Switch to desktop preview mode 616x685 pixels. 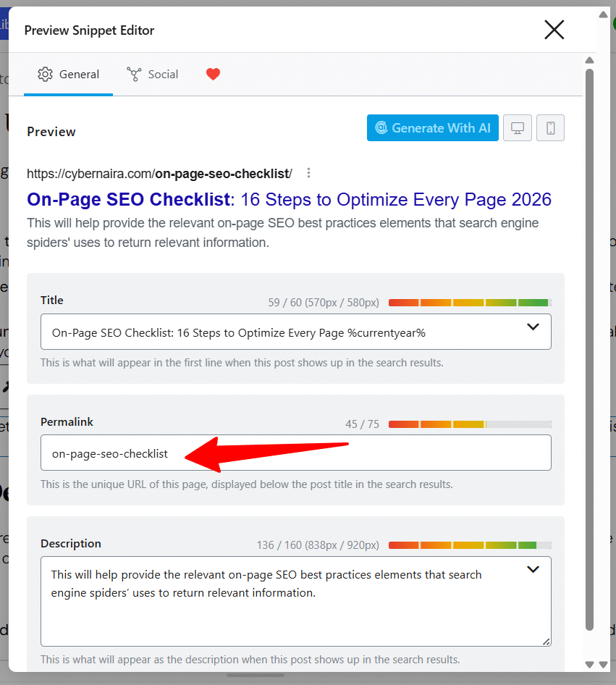[518, 128]
